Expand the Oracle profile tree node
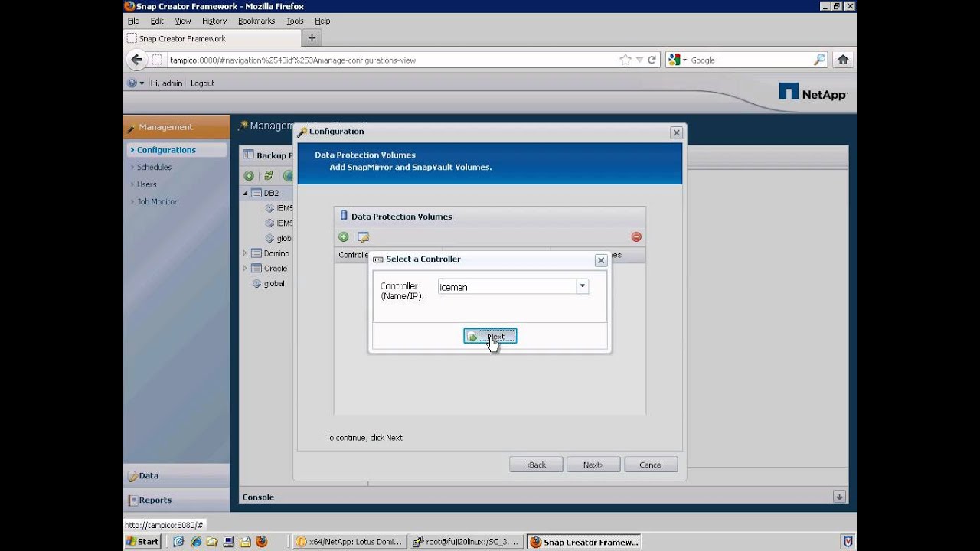This screenshot has height=551, width=980. pyautogui.click(x=246, y=269)
